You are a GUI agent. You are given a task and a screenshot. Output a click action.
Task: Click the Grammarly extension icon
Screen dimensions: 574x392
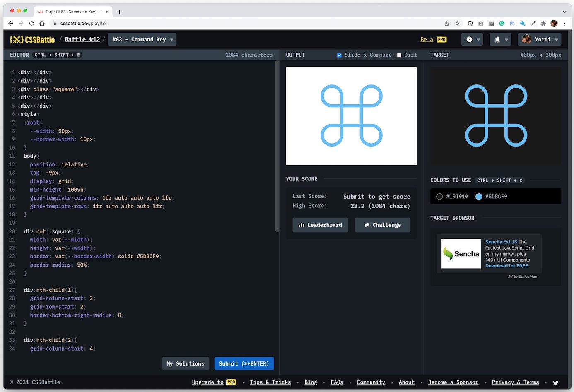502,24
